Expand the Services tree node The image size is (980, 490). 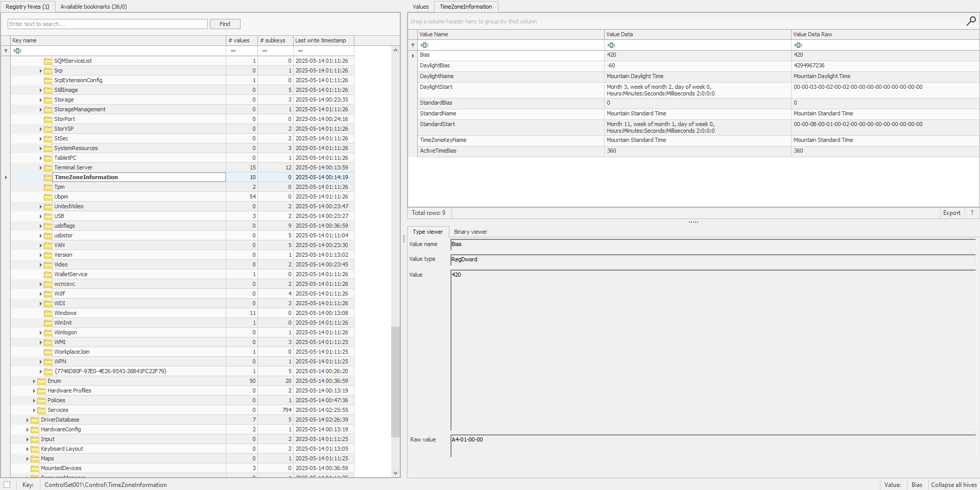click(x=34, y=410)
